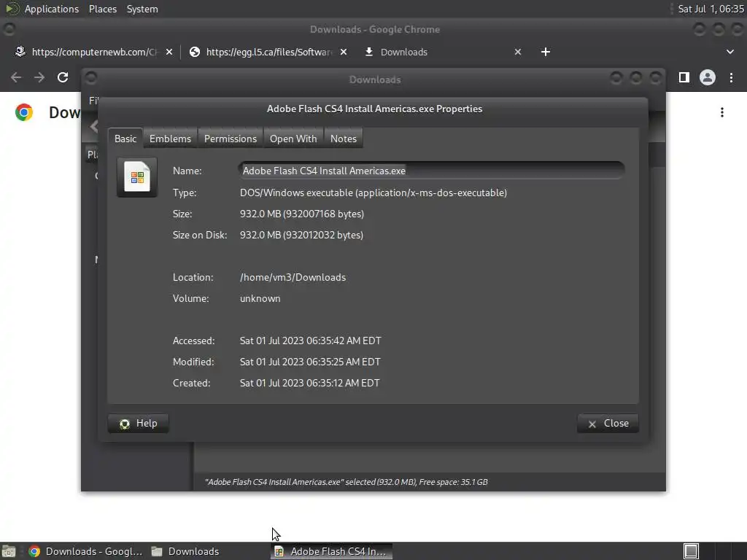Open Chrome's three-dot main menu
The height and width of the screenshot is (560, 747).
(731, 77)
